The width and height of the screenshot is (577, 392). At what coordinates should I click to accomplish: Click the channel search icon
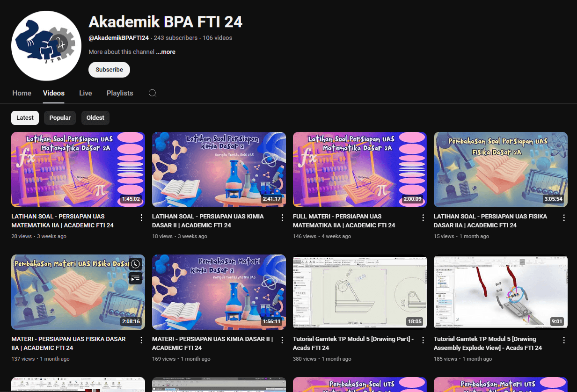click(153, 93)
